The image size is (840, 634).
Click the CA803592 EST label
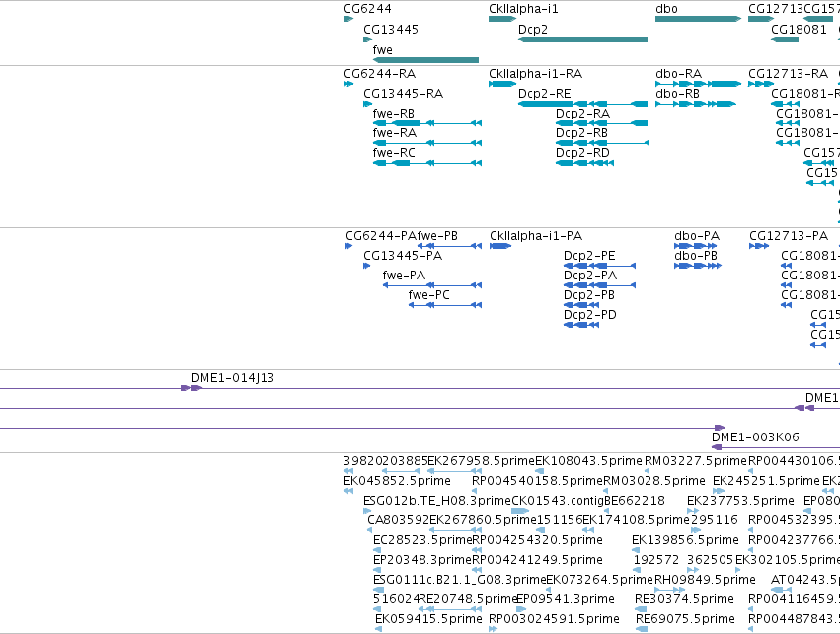pyautogui.click(x=398, y=520)
